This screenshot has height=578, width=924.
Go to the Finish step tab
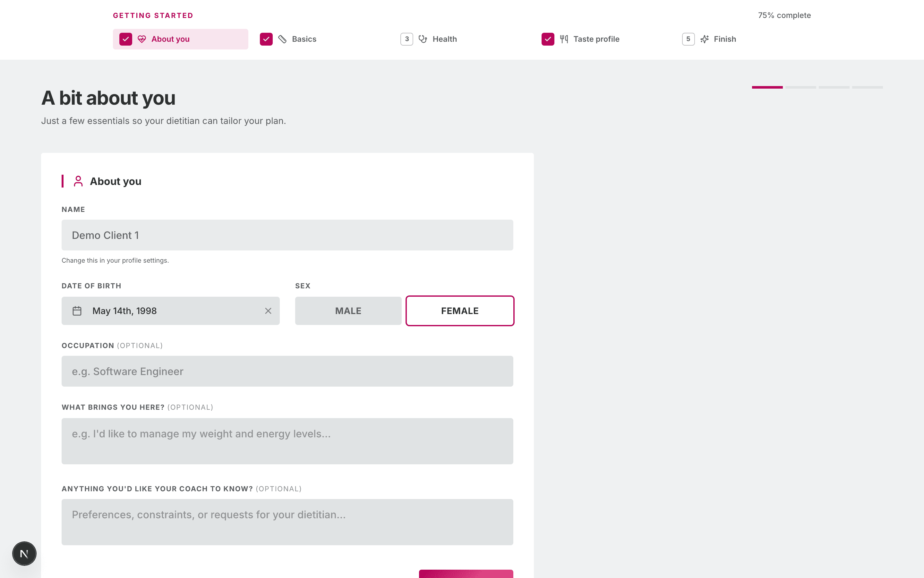[x=743, y=39]
